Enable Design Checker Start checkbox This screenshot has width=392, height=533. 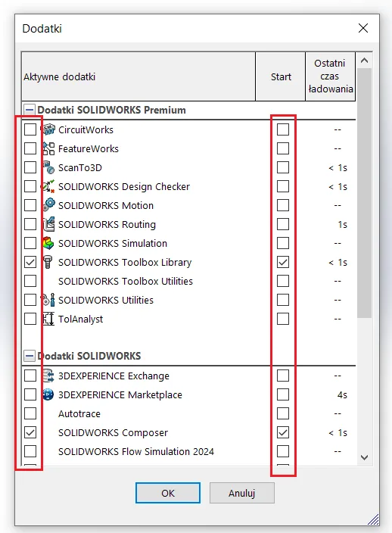click(283, 186)
